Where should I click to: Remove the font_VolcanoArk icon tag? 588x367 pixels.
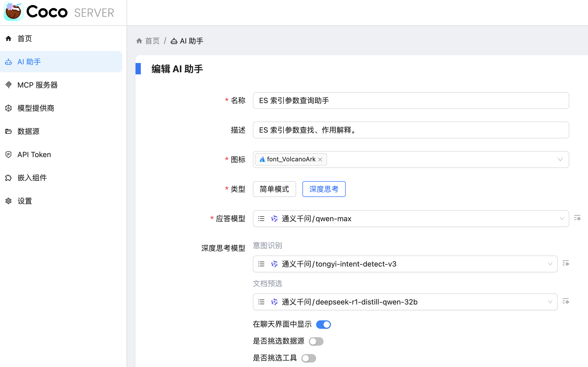pyautogui.click(x=320, y=160)
